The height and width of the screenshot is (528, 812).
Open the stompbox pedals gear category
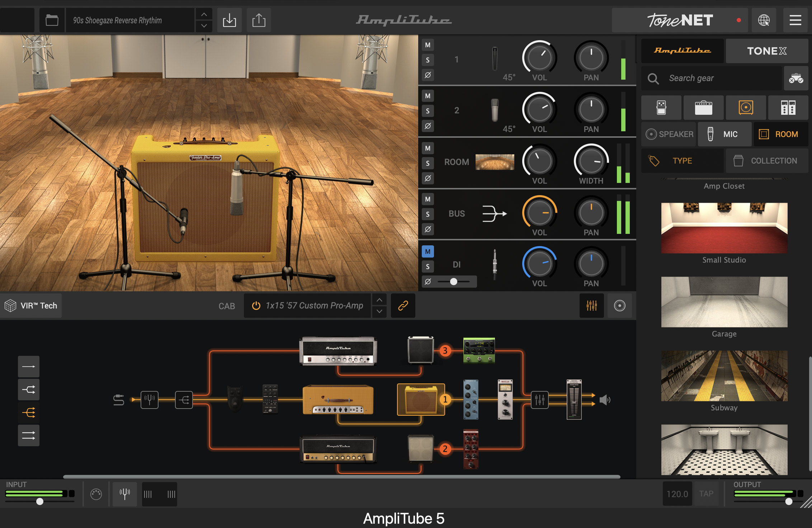661,108
